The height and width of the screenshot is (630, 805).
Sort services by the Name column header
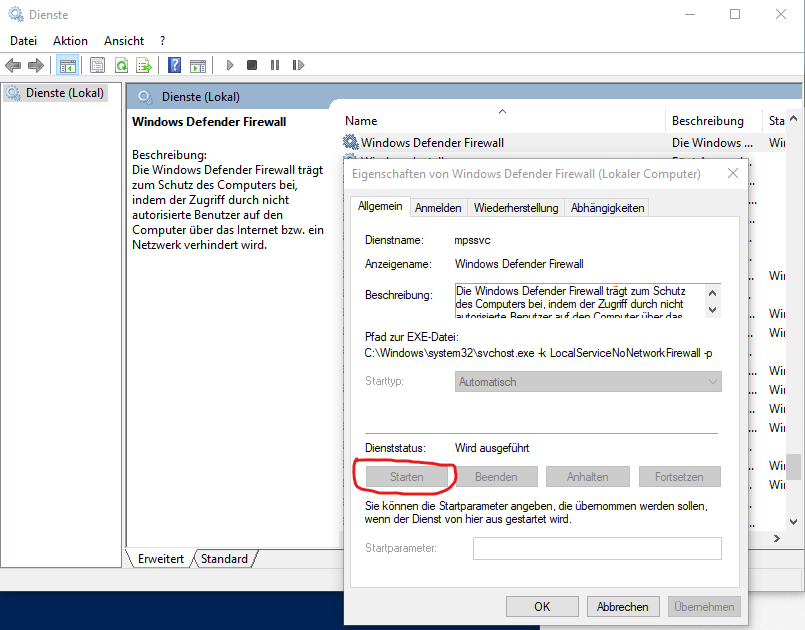pyautogui.click(x=504, y=121)
